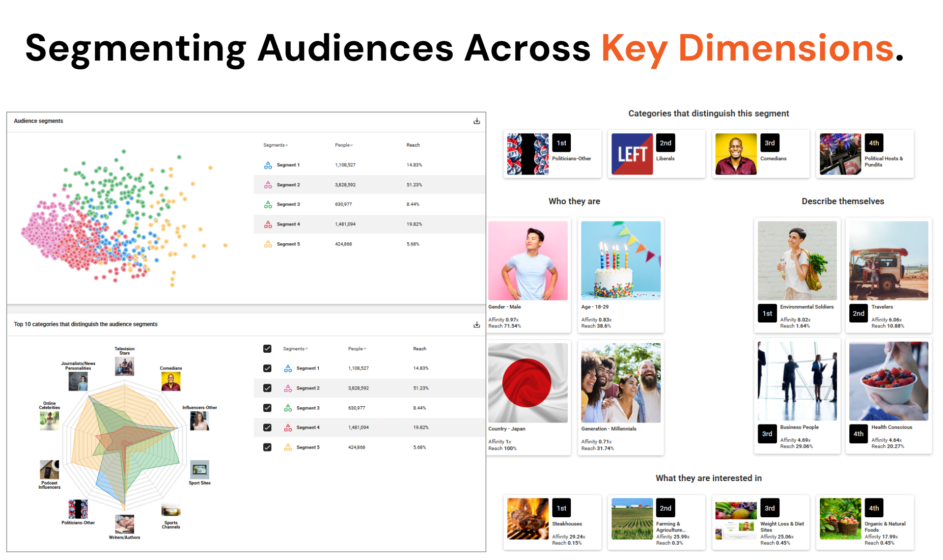Click the Influencers-Other image on radar chart
Image resolution: width=943 pixels, height=560 pixels.
tap(200, 421)
